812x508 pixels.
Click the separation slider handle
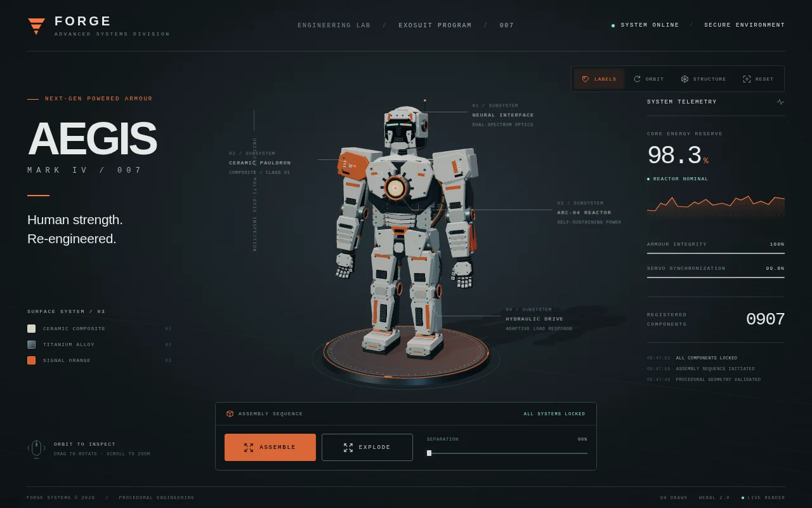coord(429,453)
